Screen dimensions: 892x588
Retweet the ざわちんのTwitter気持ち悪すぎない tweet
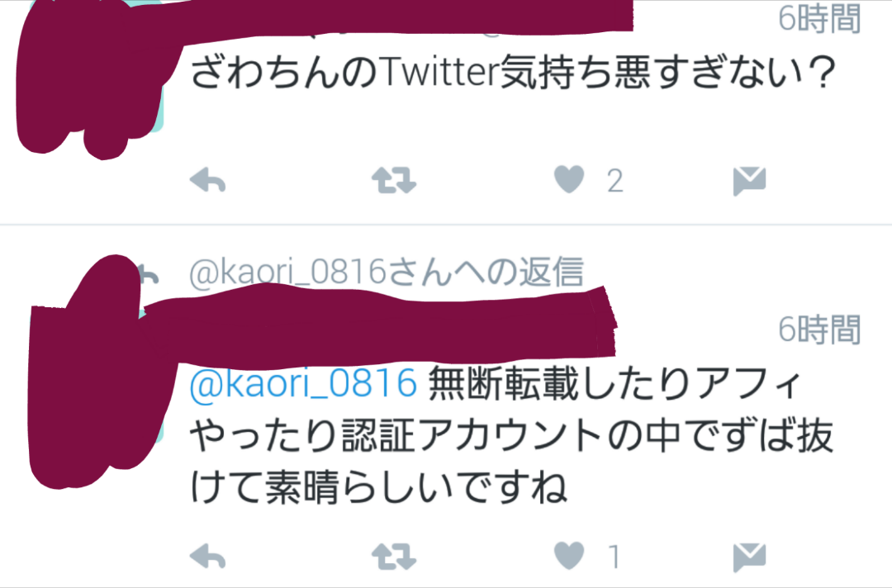(x=394, y=181)
